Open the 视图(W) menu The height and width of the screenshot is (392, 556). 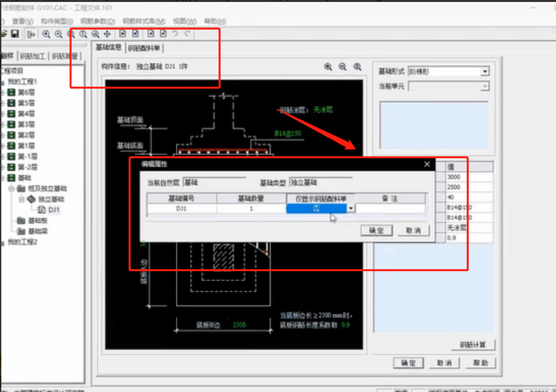tap(184, 21)
